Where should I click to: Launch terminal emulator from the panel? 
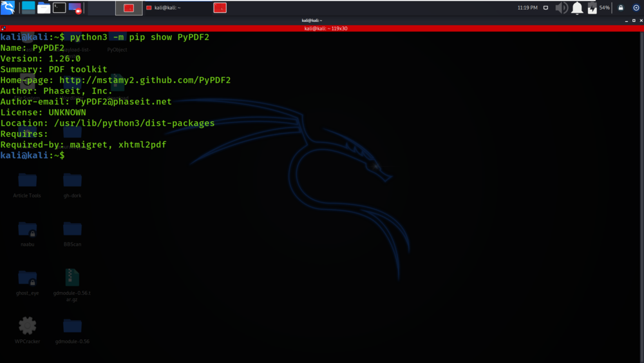pos(59,7)
